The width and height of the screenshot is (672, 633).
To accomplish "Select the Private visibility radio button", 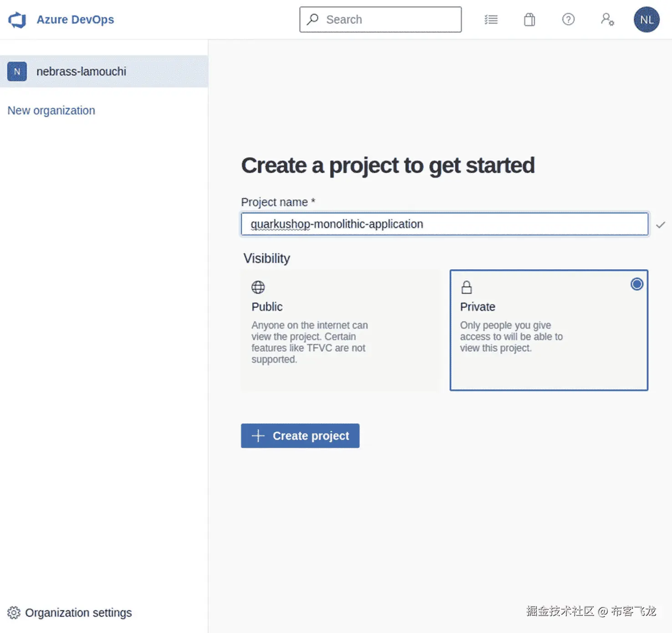I will [637, 284].
